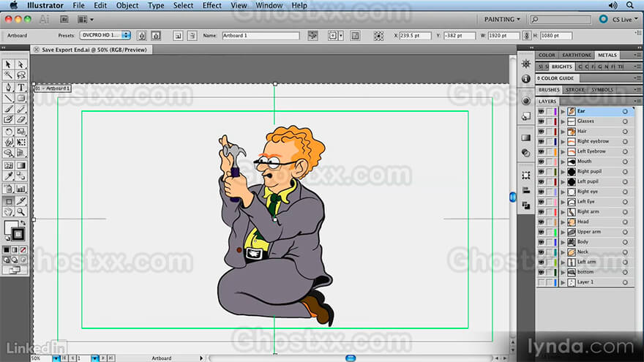644x362 pixels.
Task: Select the Selection tool
Action: coord(8,65)
